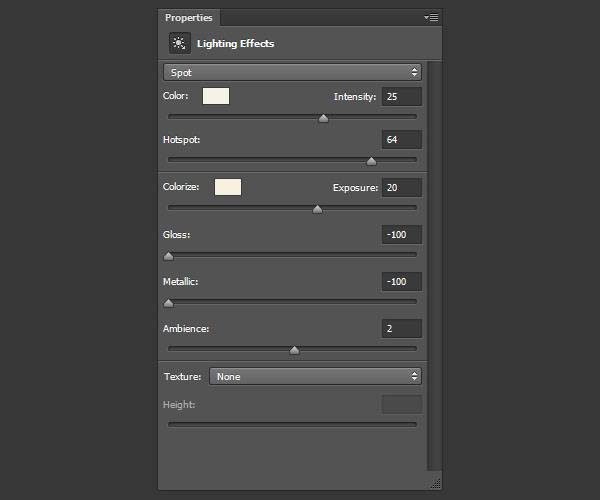600x500 pixels.
Task: Click the Hotspot slider handle
Action: point(371,160)
